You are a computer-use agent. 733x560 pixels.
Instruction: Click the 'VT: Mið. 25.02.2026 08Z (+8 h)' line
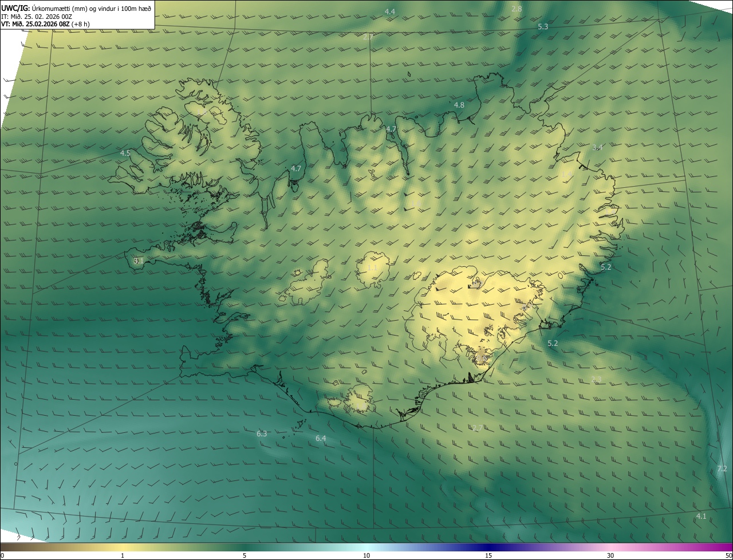[45, 24]
